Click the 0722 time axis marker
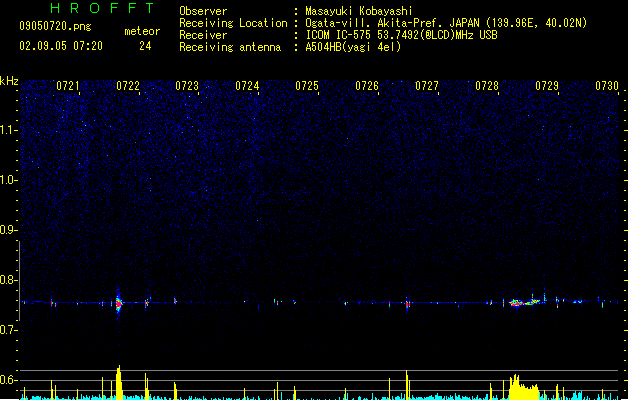This screenshot has height=400, width=629. 128,86
